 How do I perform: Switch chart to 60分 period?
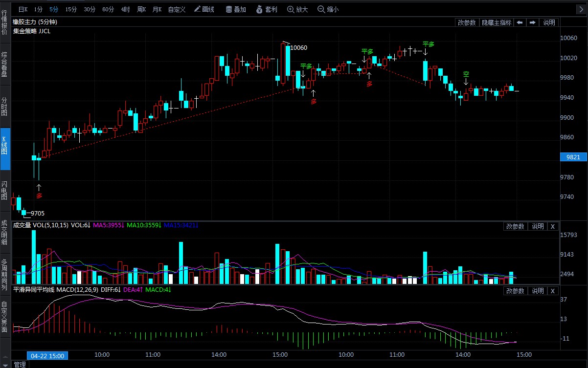[108, 9]
